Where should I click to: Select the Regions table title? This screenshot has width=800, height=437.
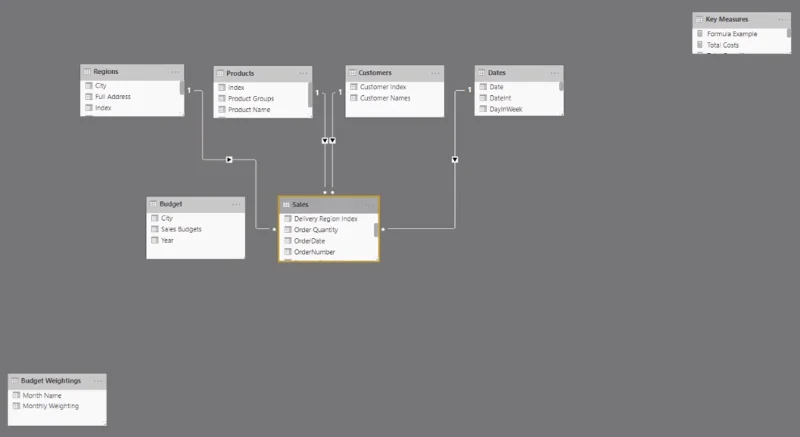[106, 72]
